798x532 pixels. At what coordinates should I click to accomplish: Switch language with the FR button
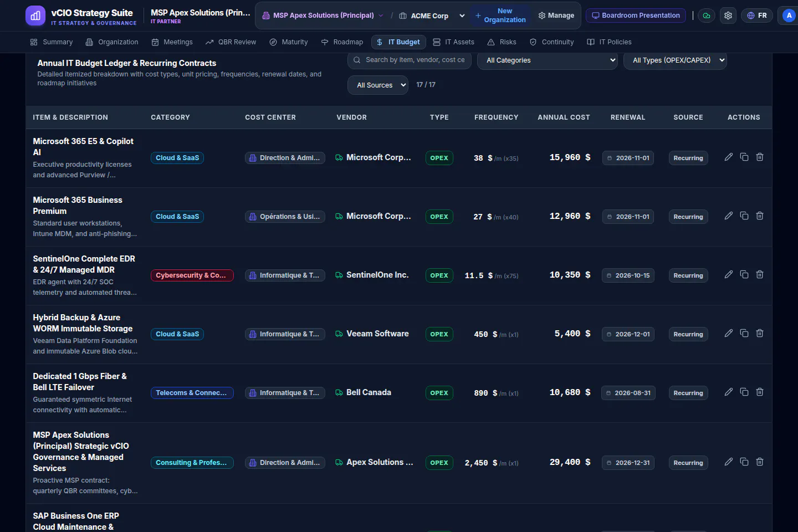pos(757,16)
